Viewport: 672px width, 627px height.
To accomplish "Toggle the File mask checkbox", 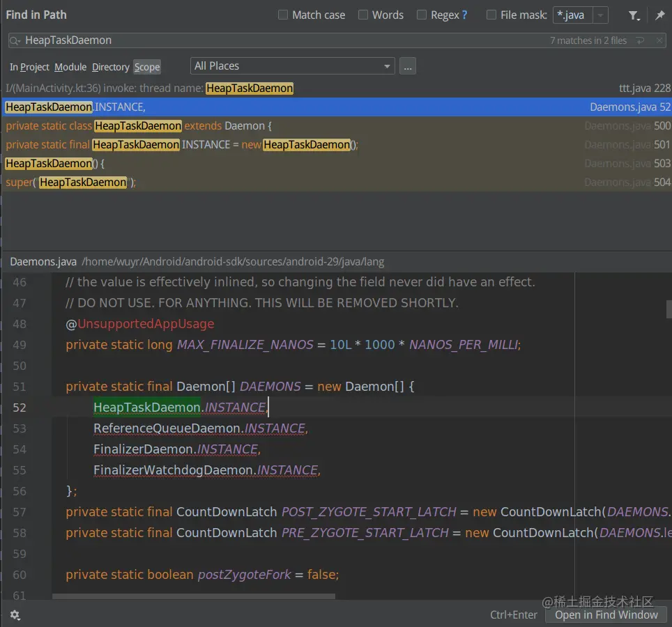I will pyautogui.click(x=491, y=15).
